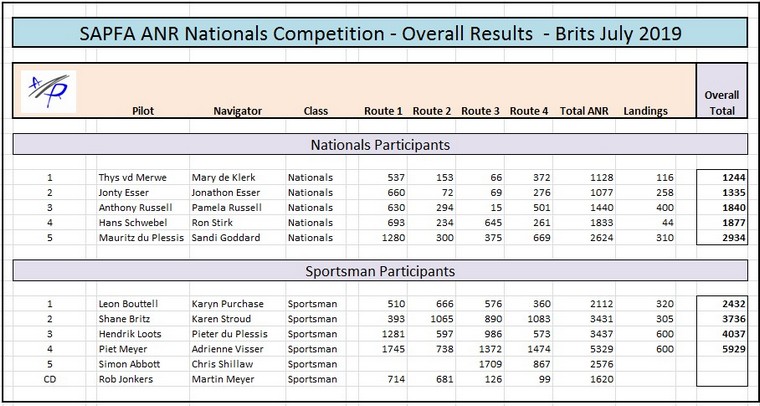
Task: Select navigator Pamela Russell cell
Action: tap(227, 208)
